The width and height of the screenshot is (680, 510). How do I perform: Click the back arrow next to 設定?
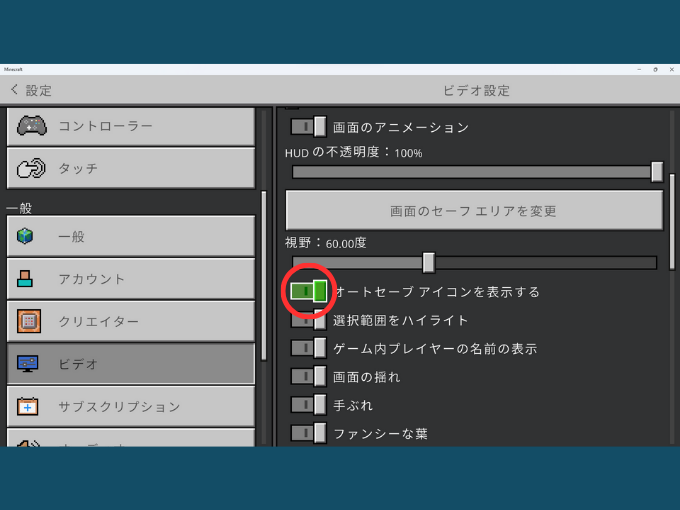coord(14,90)
